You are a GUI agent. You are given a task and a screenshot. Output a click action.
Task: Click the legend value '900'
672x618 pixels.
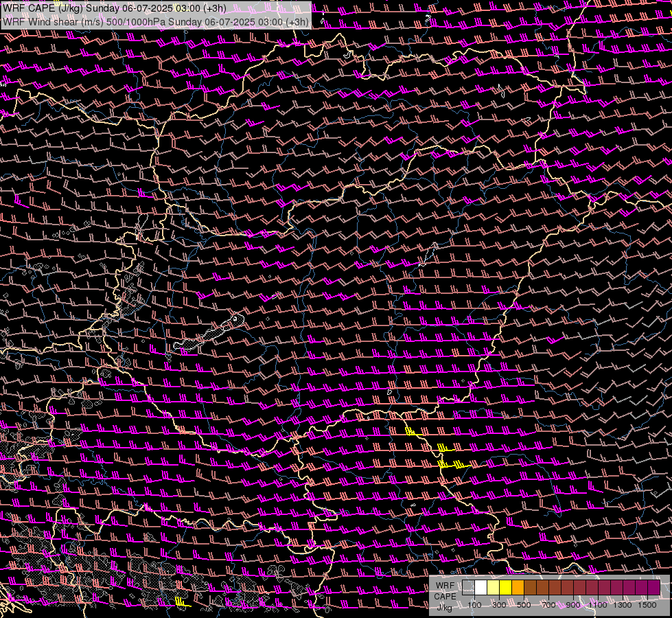click(x=573, y=605)
